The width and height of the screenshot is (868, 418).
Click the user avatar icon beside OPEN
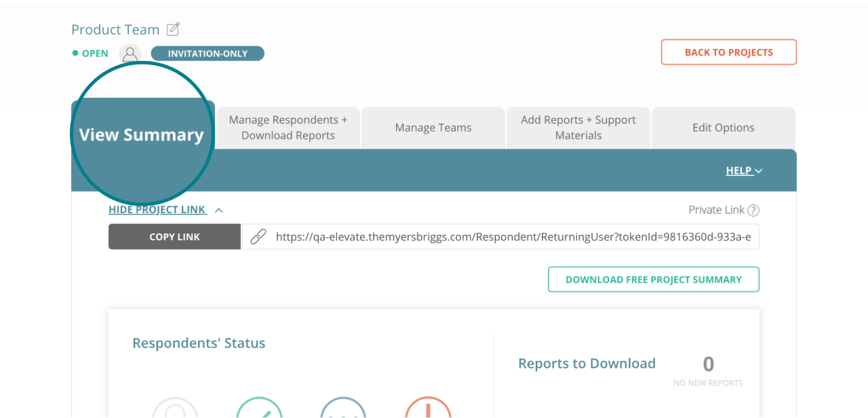[130, 54]
